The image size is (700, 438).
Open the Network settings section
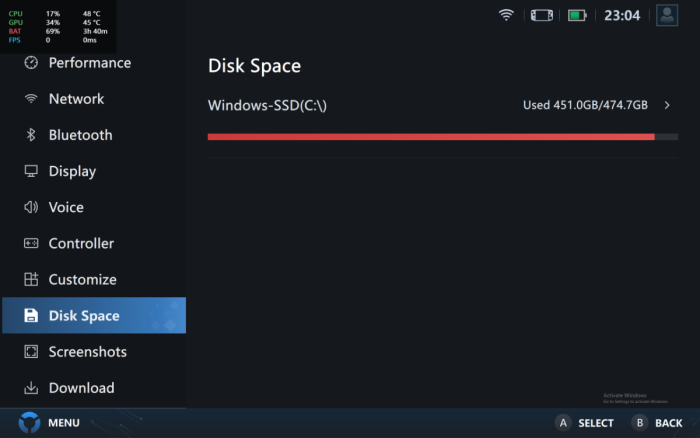[x=76, y=99]
